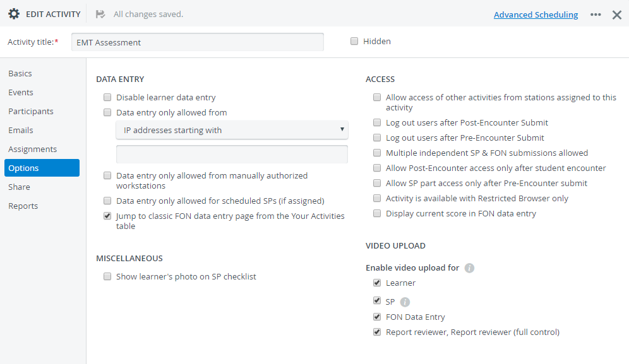Close the Edit Activity panel
The image size is (629, 364).
coord(617,15)
